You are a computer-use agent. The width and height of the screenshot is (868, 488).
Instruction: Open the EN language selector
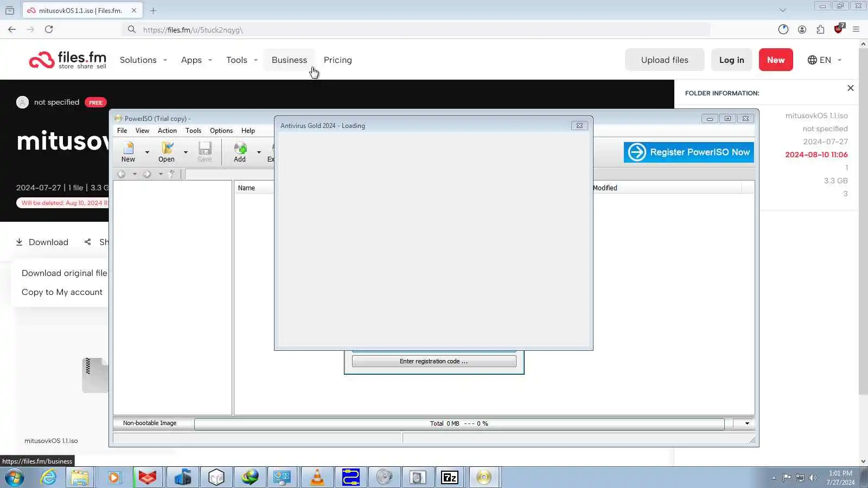tap(825, 60)
